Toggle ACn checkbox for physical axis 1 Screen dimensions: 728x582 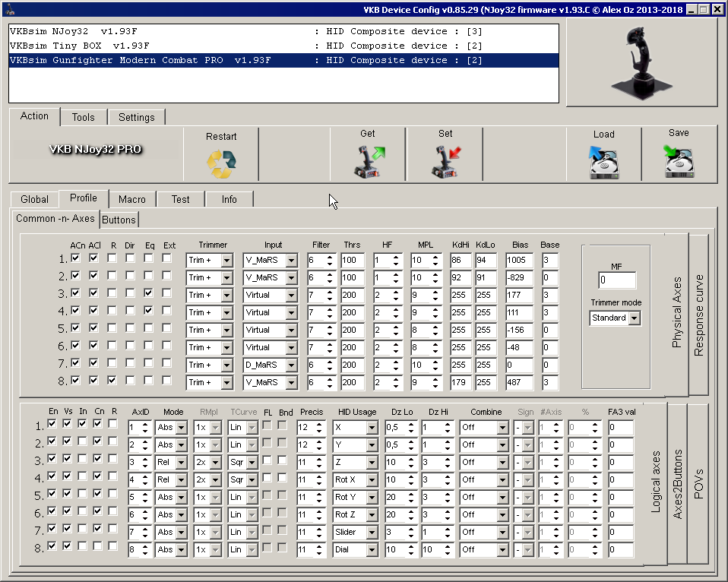76,258
